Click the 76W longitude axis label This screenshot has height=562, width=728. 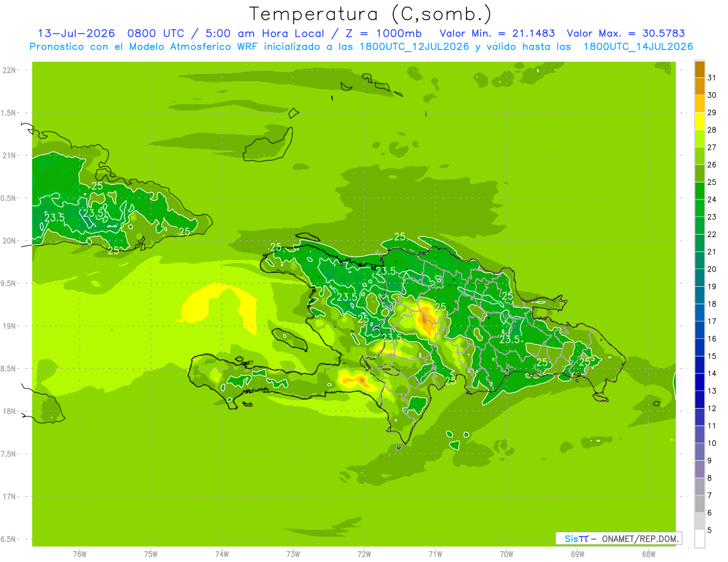(79, 554)
